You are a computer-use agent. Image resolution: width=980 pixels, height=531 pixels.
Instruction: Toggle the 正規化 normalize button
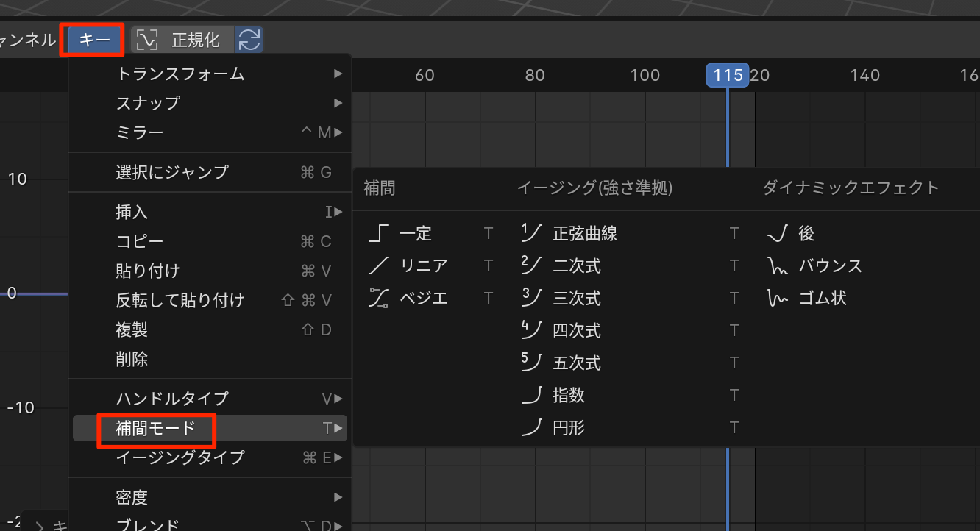[182, 40]
